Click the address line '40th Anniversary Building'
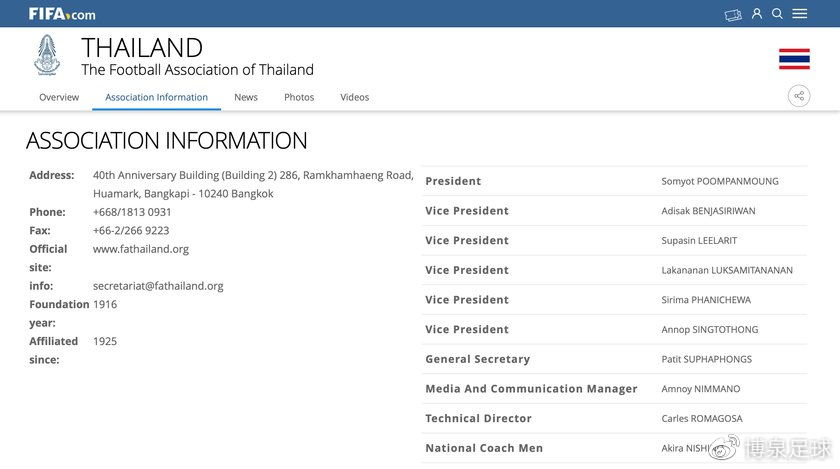Viewport: 840px width, 469px height. (253, 175)
